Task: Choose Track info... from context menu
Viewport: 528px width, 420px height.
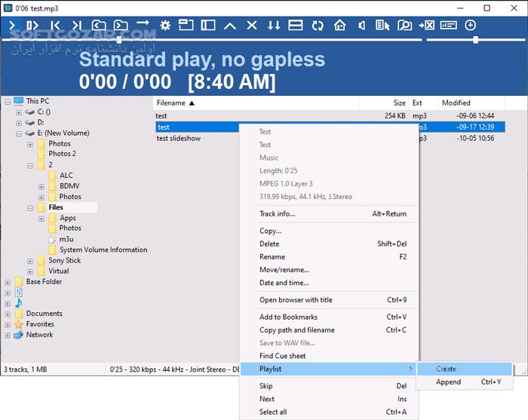Action: coord(277,213)
